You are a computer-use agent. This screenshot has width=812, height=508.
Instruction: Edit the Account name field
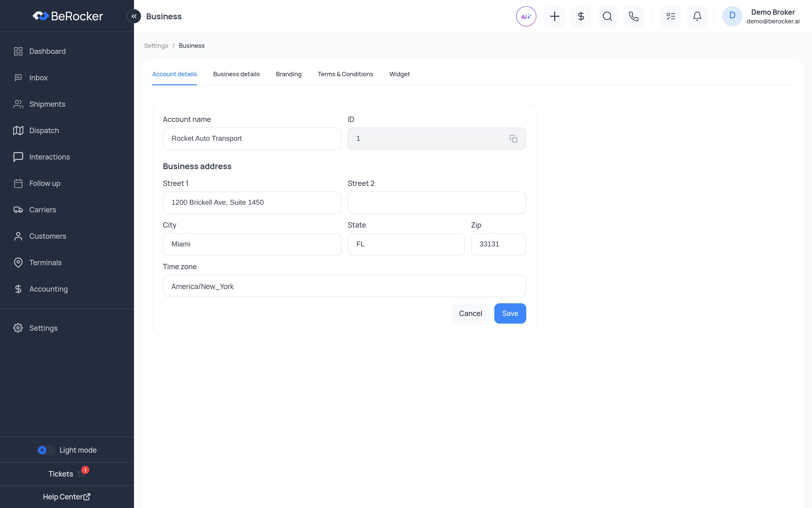[x=252, y=138]
